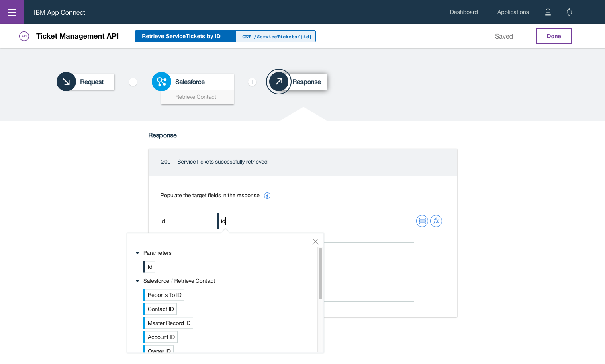Collapse the Parameters section
The height and width of the screenshot is (364, 605).
pos(137,253)
